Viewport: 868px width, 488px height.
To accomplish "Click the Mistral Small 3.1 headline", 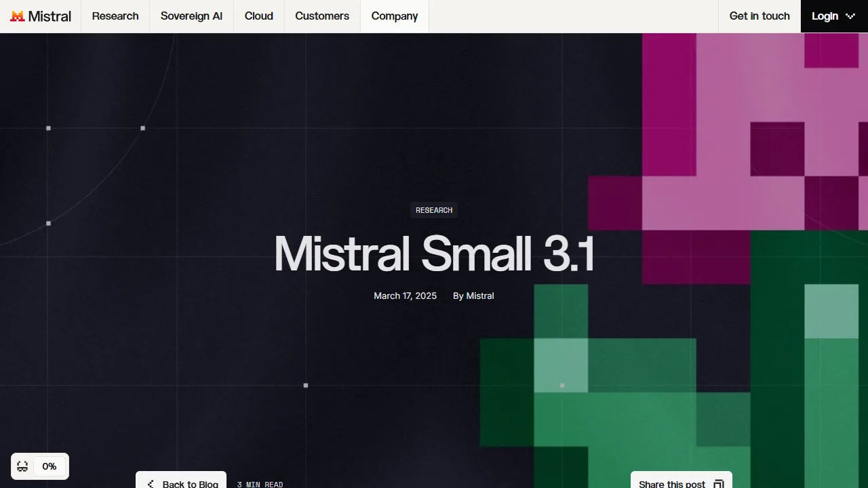I will [x=434, y=254].
